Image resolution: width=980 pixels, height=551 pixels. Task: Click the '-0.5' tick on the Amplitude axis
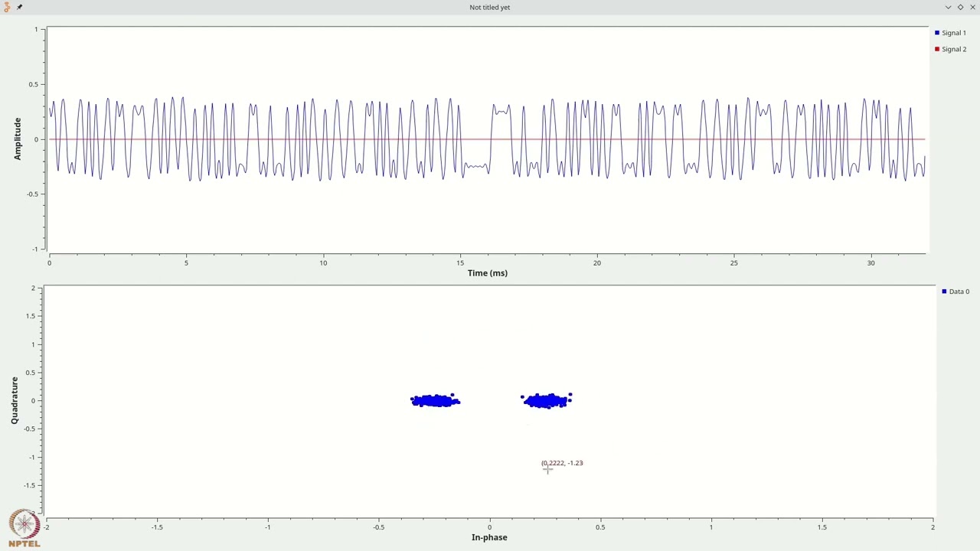point(31,194)
